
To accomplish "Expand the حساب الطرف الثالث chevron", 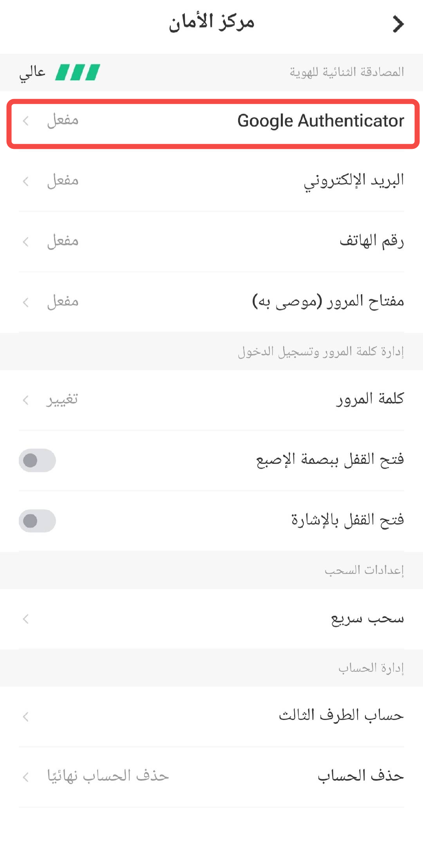I will coord(26,716).
